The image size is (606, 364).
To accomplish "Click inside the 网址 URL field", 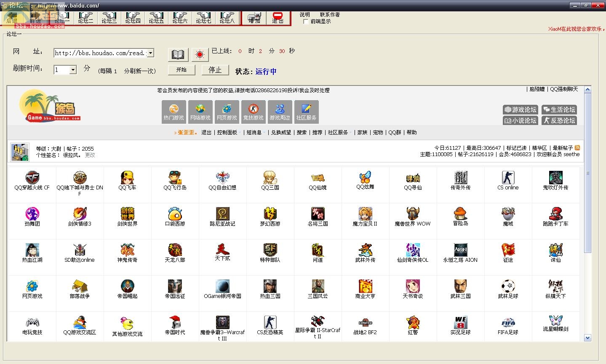I will (x=100, y=53).
